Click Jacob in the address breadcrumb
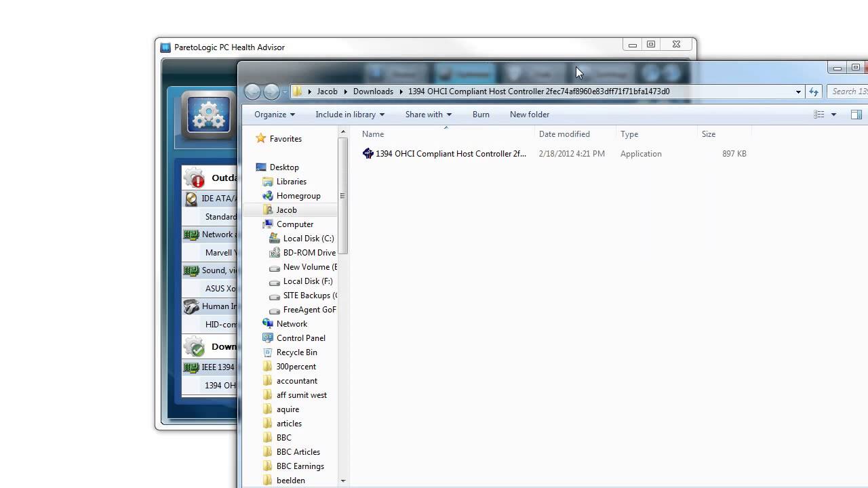This screenshot has width=868, height=488. coord(327,91)
